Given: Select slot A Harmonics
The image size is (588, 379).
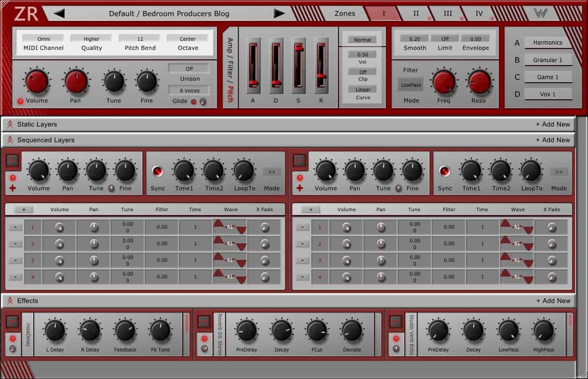Looking at the screenshot, I should click(547, 42).
